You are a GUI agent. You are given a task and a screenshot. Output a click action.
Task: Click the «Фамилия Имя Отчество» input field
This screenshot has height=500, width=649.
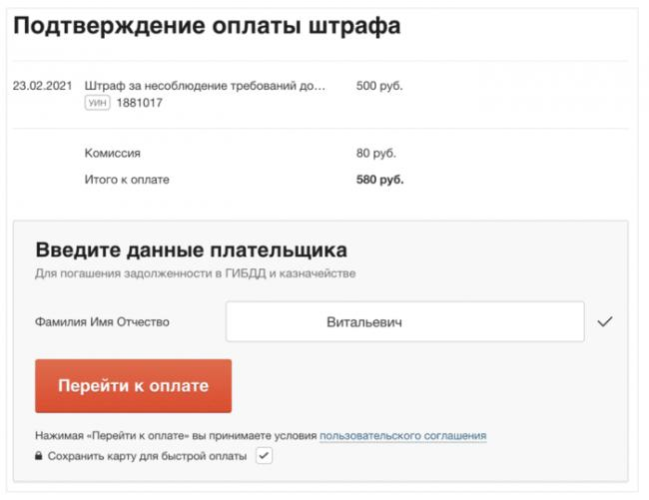tap(404, 322)
